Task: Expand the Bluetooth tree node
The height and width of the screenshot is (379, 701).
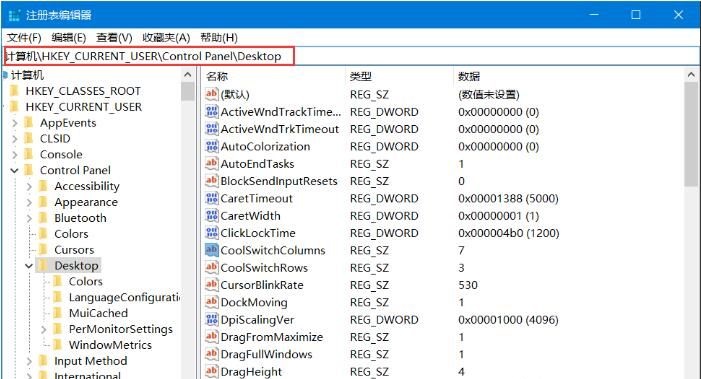Action: [x=29, y=218]
